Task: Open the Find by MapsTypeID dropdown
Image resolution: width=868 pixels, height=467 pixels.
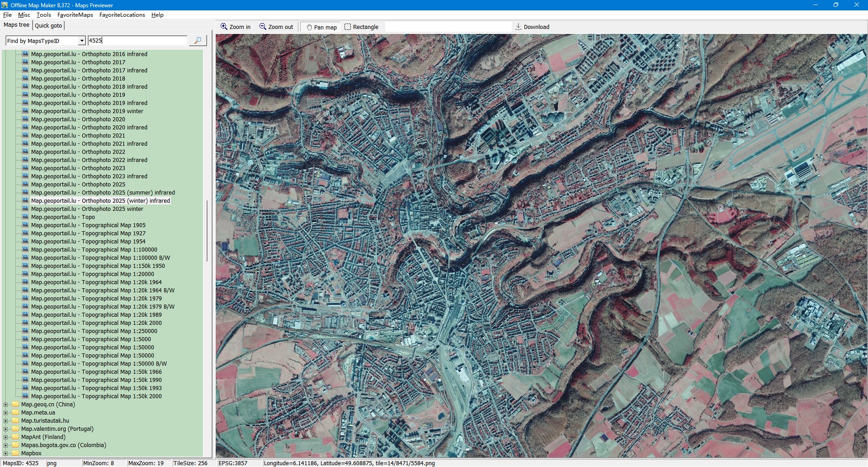Action: pos(82,41)
